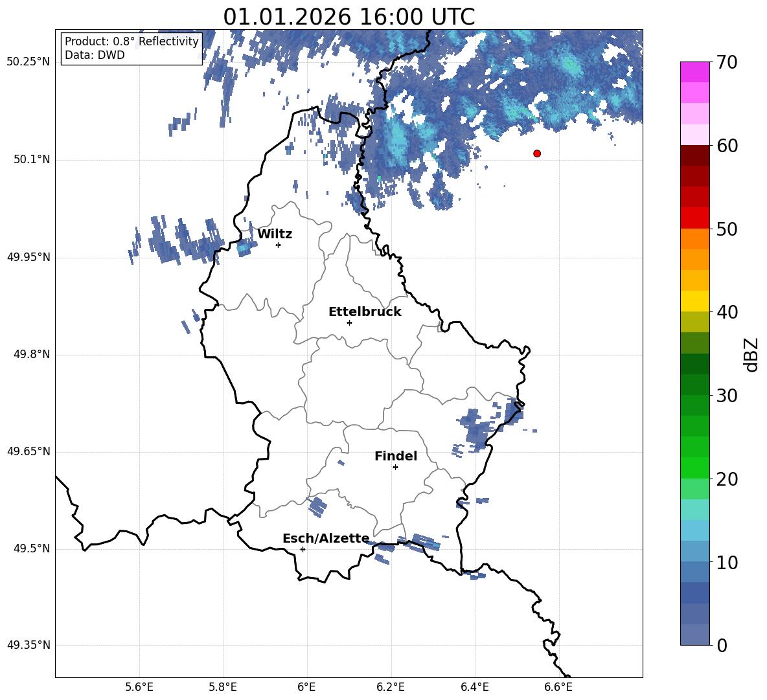The height and width of the screenshot is (700, 767).
Task: Click the 49.35°N latitude label
Action: 29,645
